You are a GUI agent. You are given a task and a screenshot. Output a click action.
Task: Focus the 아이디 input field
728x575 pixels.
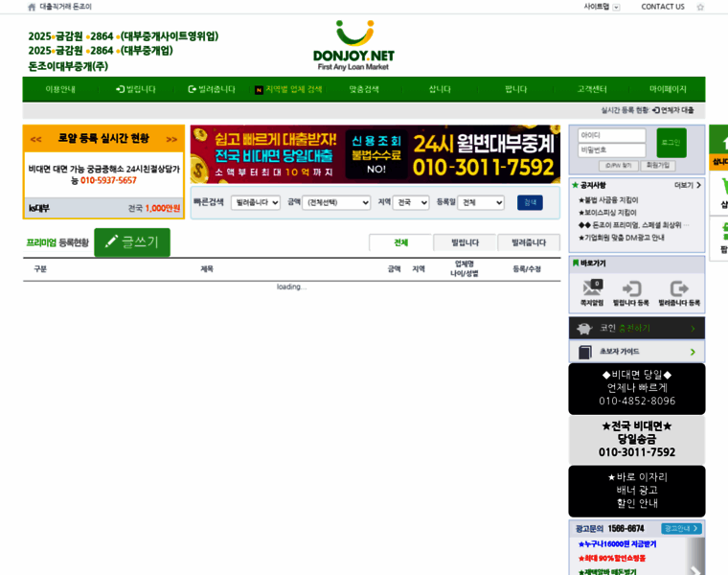pos(611,135)
